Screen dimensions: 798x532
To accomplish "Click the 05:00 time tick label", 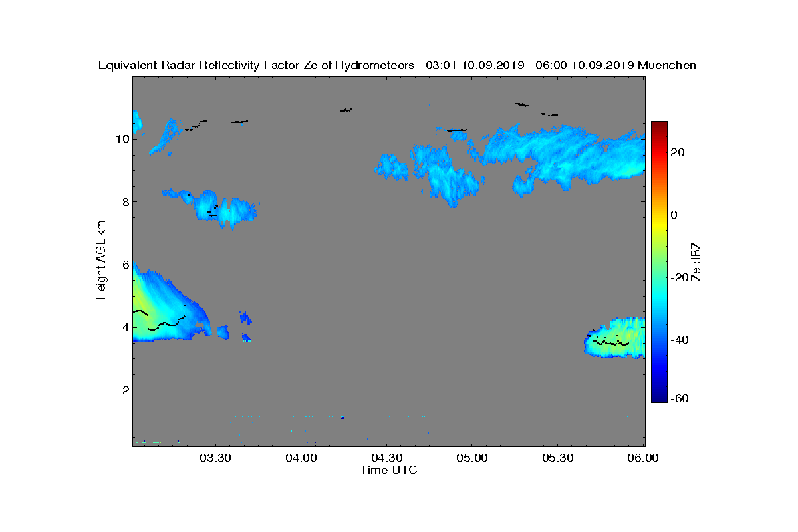I will (473, 458).
